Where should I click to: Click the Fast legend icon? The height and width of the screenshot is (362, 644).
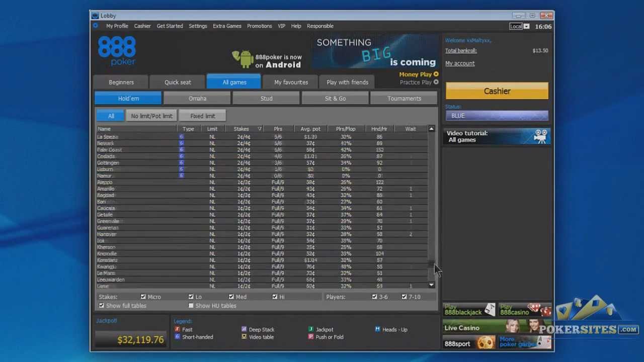click(177, 329)
